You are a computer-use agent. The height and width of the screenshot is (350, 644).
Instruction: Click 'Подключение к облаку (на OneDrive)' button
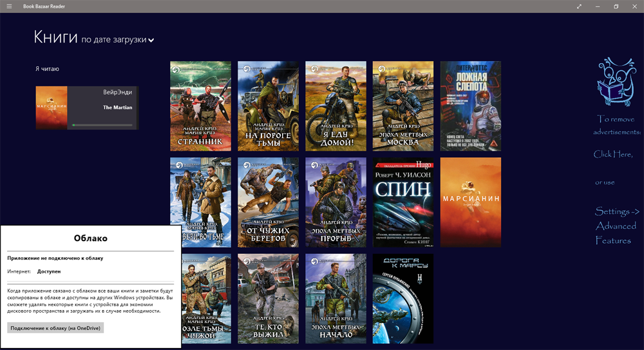[55, 328]
